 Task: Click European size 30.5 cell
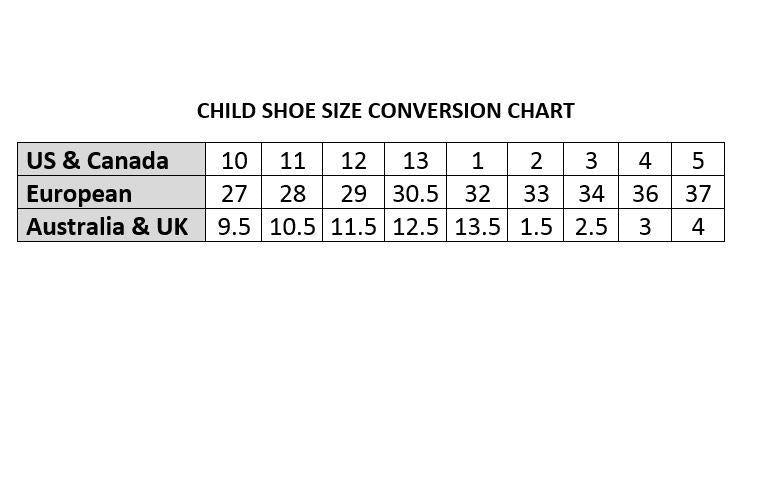(415, 193)
